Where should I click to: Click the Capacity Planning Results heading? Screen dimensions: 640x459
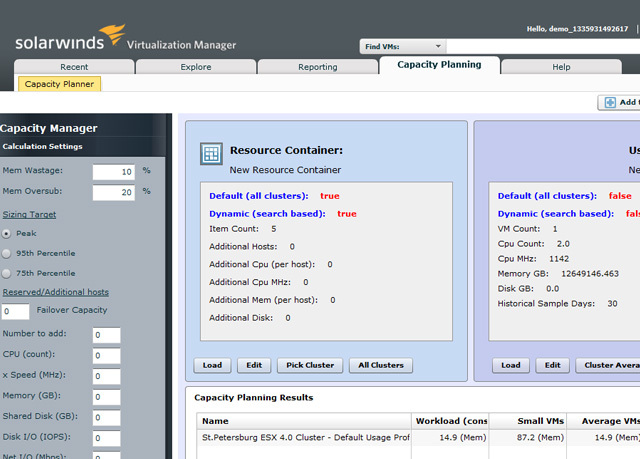click(x=253, y=398)
